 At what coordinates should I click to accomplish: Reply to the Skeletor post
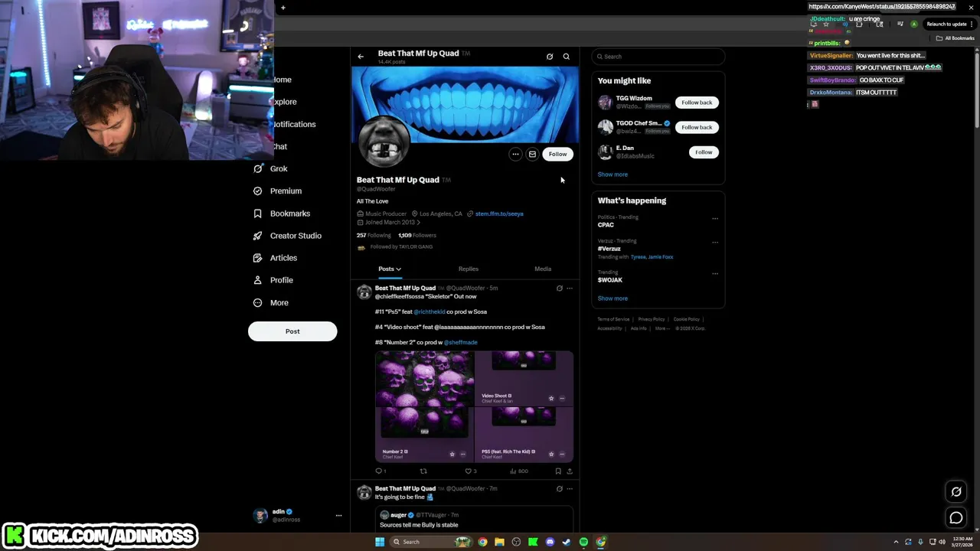(x=379, y=471)
